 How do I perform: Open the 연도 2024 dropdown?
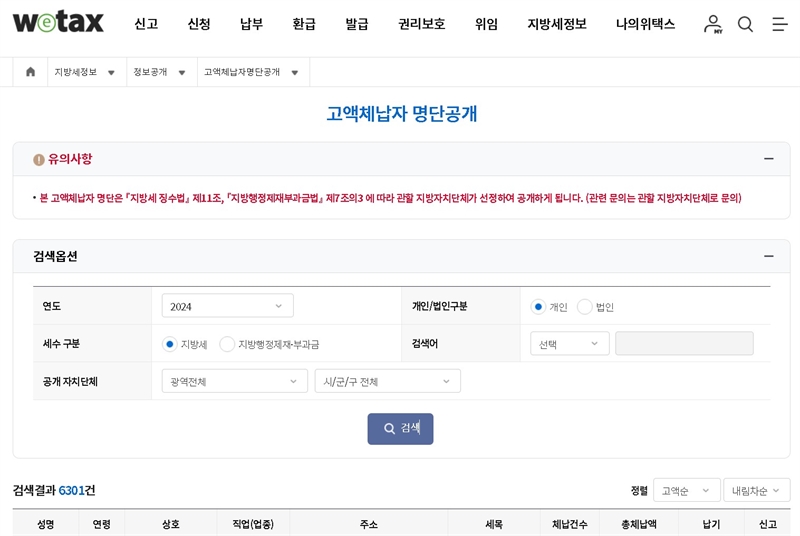pyautogui.click(x=227, y=306)
